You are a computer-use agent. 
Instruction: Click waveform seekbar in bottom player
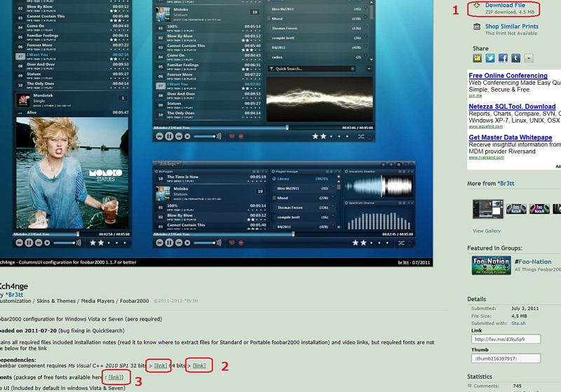[x=379, y=187]
